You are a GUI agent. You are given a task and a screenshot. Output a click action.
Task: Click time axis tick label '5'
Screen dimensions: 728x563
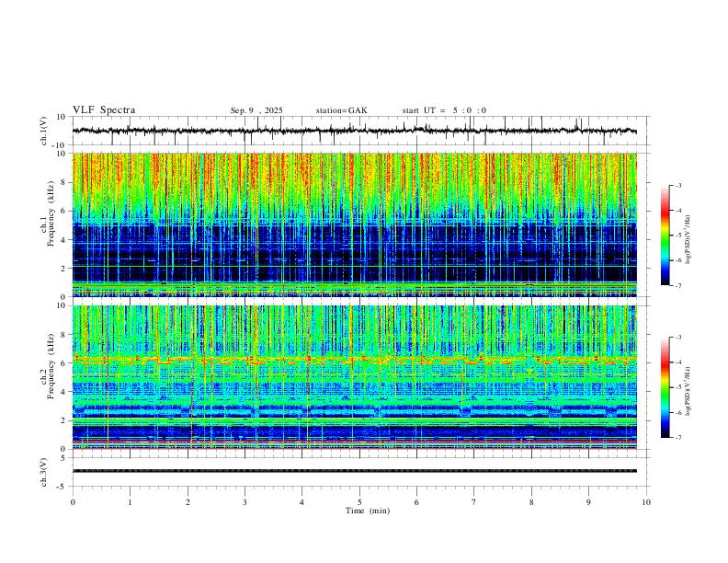tap(359, 502)
